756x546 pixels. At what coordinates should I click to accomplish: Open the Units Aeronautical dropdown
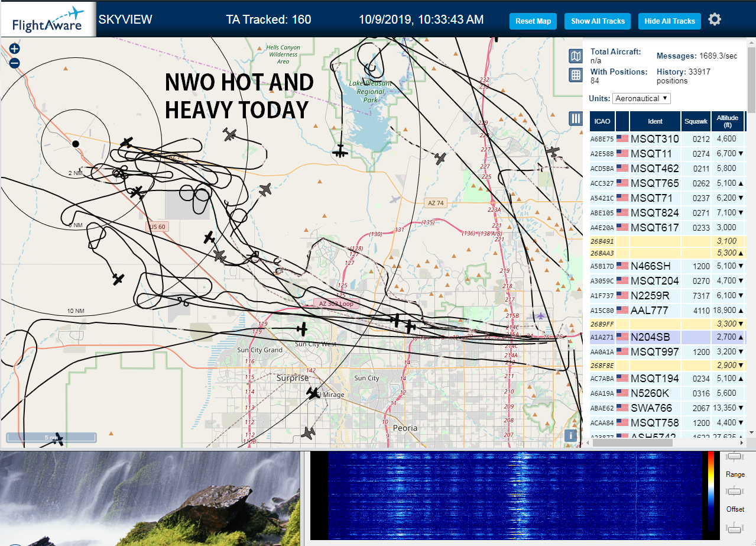coord(641,98)
